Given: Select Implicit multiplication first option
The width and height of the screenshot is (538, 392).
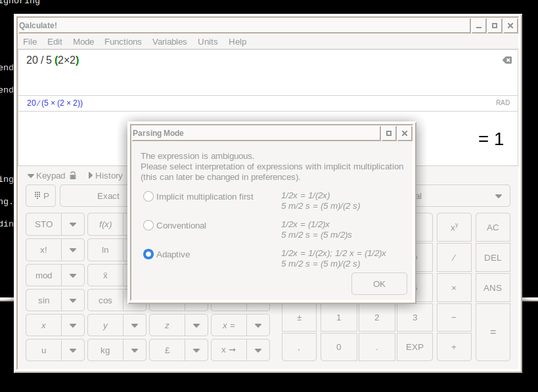Looking at the screenshot, I should 198,196.
